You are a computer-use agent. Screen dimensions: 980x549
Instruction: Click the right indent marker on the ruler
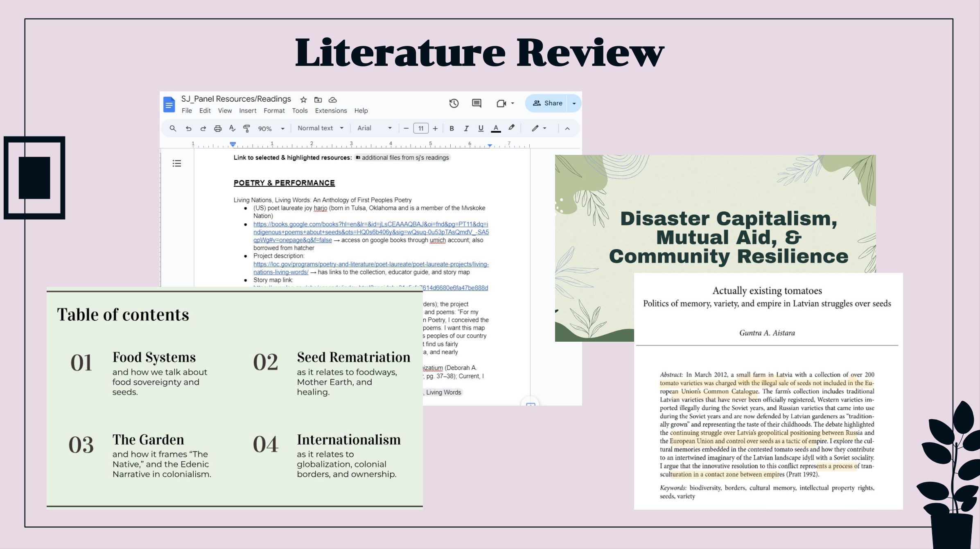[x=490, y=145]
